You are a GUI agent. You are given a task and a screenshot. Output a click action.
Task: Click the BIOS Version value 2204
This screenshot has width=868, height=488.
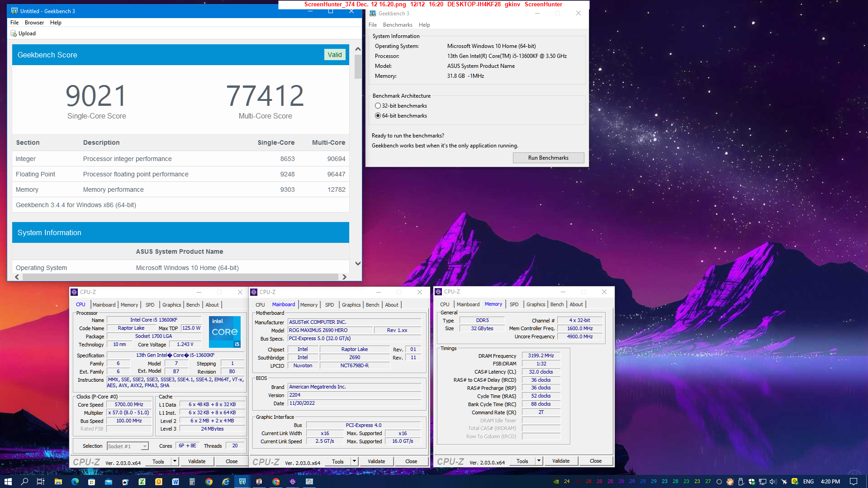pos(355,395)
